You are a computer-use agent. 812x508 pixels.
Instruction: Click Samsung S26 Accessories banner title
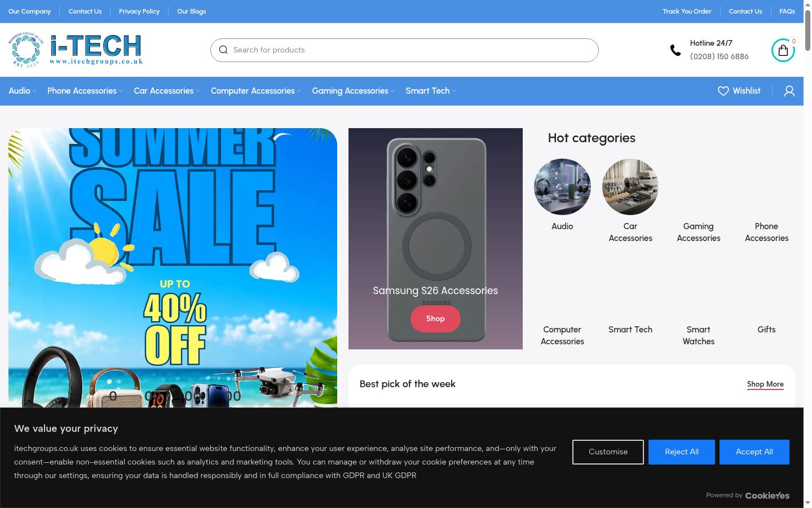435,291
